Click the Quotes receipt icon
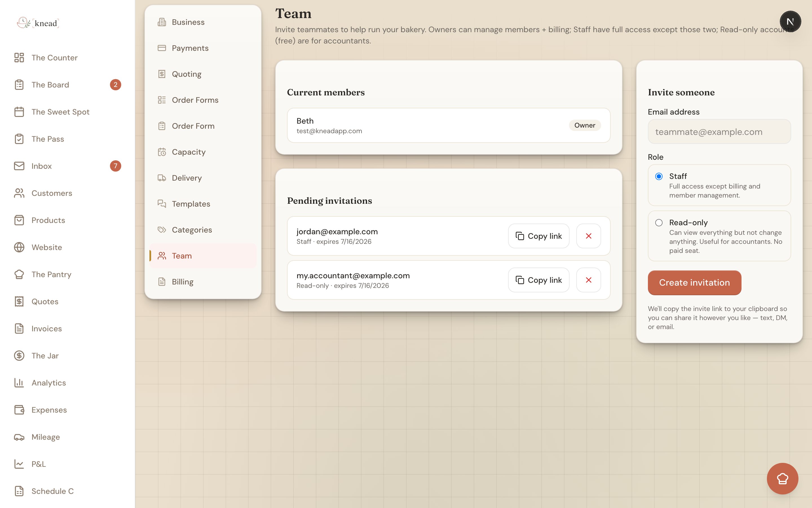812x508 pixels. point(19,301)
